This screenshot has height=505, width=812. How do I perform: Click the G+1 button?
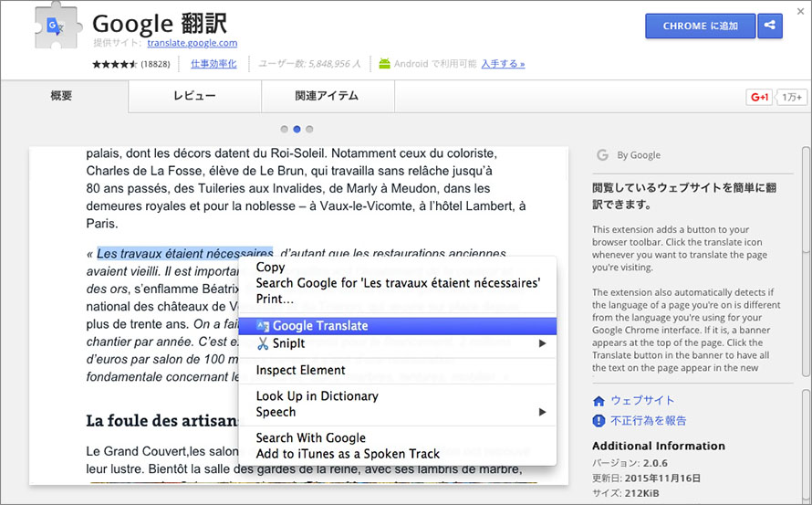click(x=759, y=97)
